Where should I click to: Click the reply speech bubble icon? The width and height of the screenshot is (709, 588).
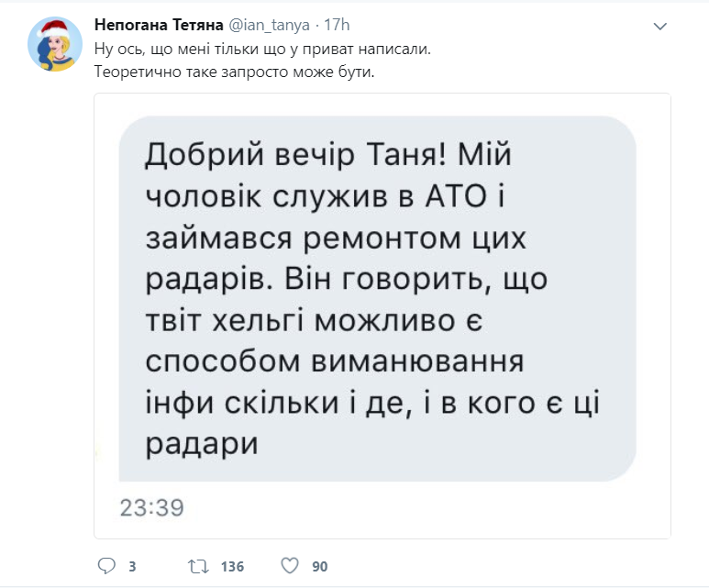106,566
